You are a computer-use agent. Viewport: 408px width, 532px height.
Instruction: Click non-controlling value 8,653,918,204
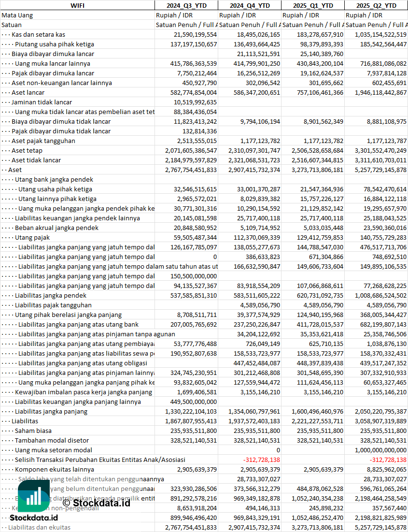coord(197,508)
